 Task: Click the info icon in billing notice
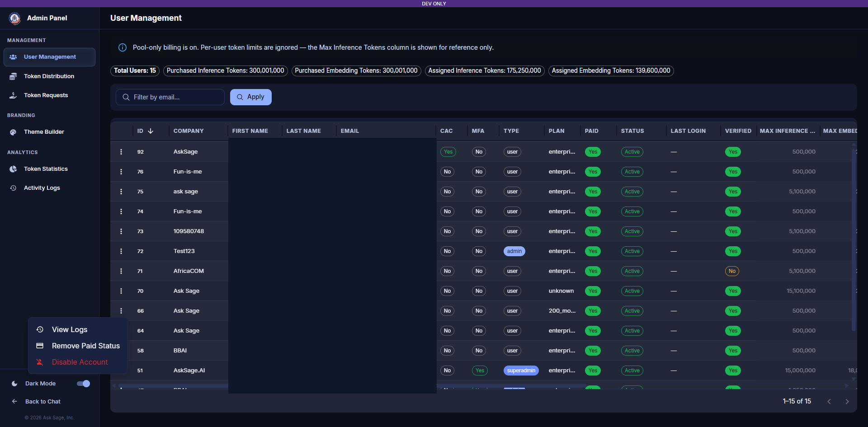point(123,47)
